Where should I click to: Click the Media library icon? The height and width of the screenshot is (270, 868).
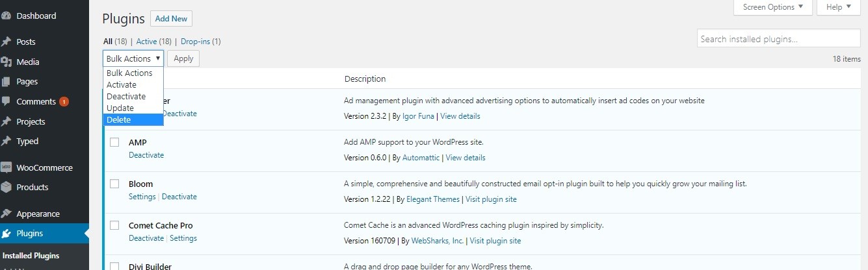pos(6,62)
